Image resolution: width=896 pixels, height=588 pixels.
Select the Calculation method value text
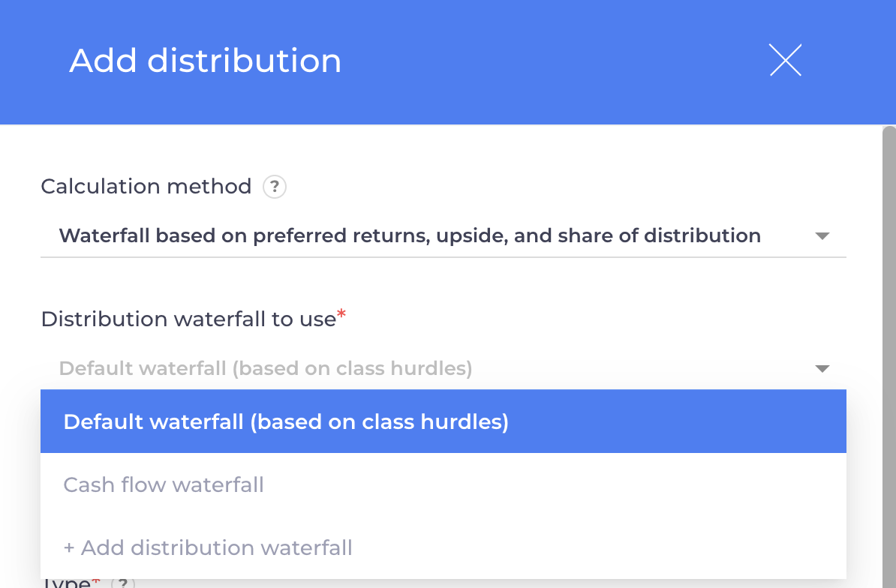point(410,235)
